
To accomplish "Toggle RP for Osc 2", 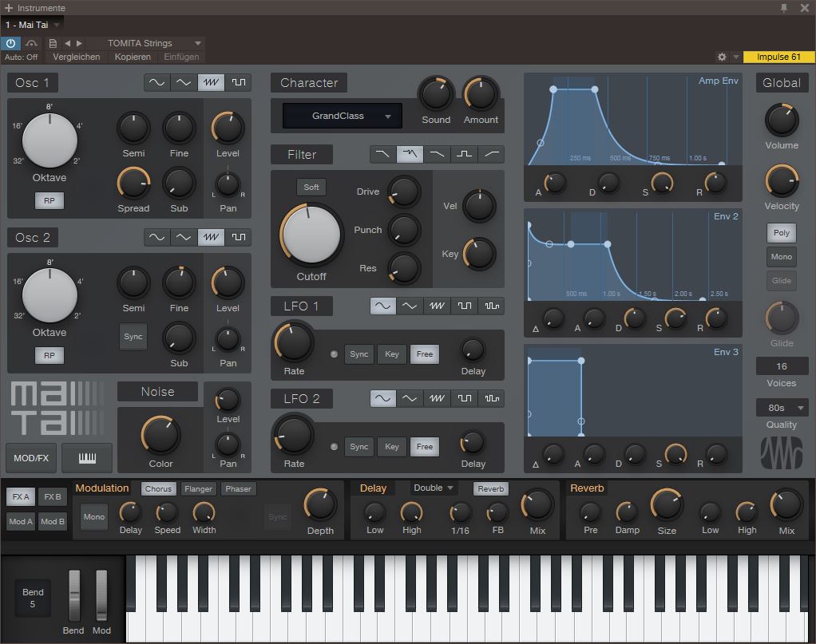I will click(x=50, y=356).
